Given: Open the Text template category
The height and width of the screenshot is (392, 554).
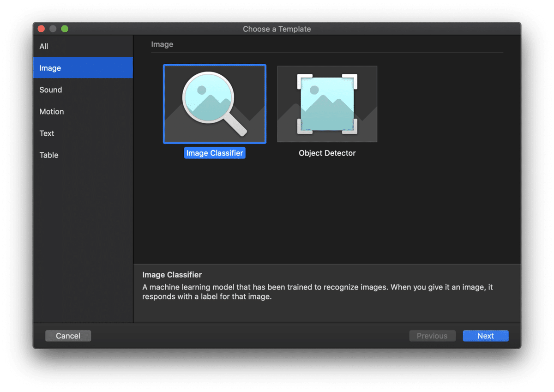Looking at the screenshot, I should [83, 133].
